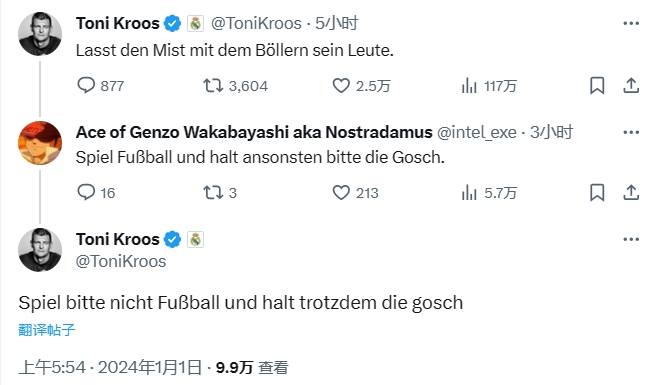
Task: Share Toni Kroos's first tweet
Action: 631,85
